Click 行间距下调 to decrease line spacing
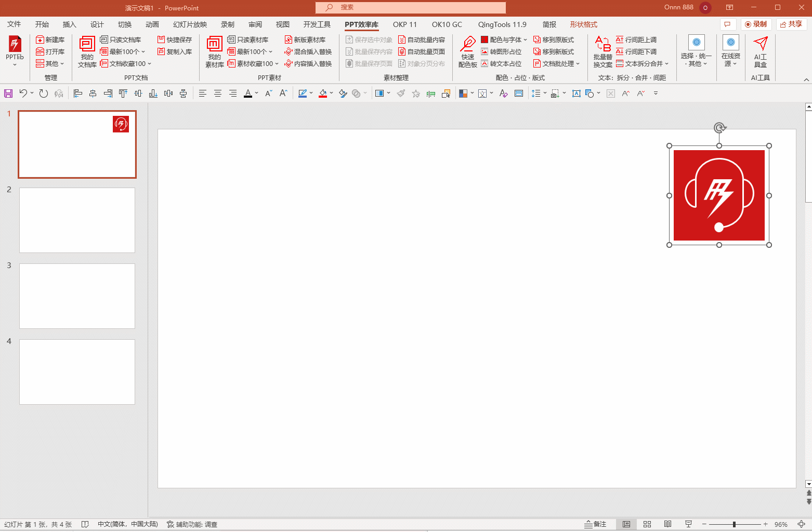Viewport: 812px width, 532px height. coord(636,51)
